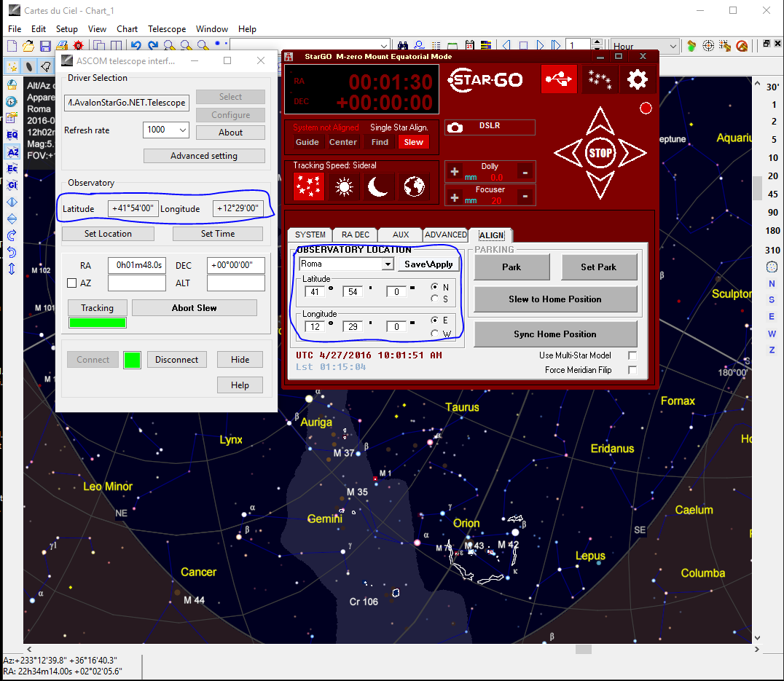Screen dimensions: 784x681
Task: Open the calendar icon in toolbar
Action: [469, 46]
